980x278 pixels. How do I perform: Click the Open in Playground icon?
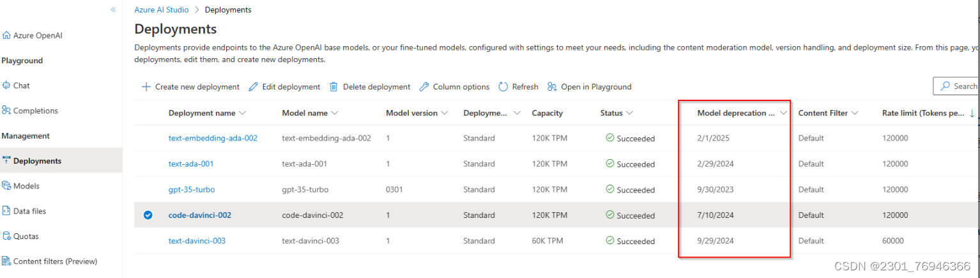[x=552, y=87]
